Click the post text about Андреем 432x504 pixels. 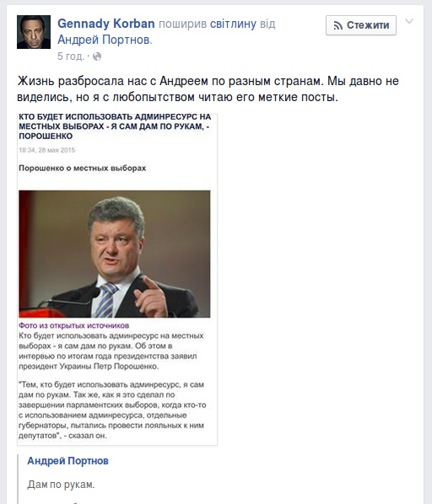click(208, 88)
